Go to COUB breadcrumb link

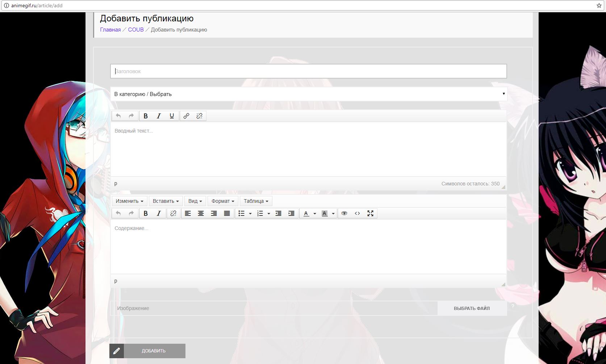tap(136, 30)
